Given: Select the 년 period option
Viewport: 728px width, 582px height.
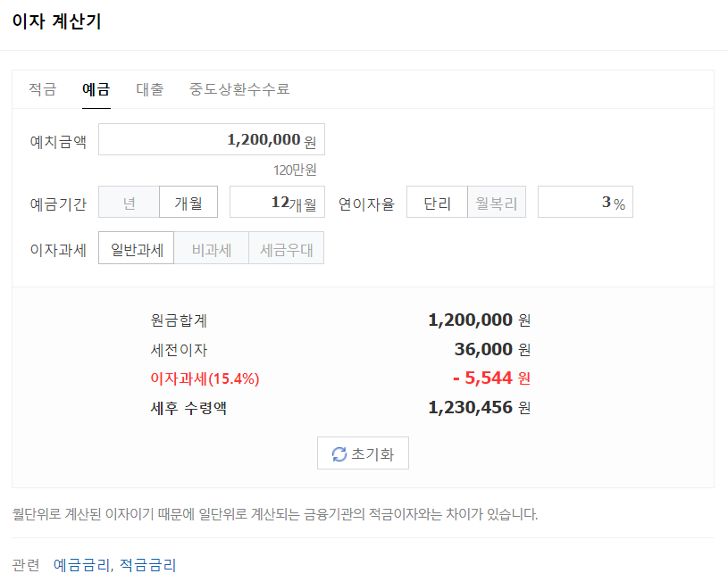Looking at the screenshot, I should coord(127,202).
